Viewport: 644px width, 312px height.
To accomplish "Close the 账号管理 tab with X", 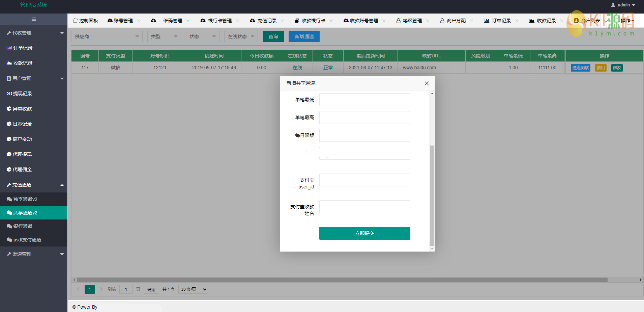I will point(139,21).
